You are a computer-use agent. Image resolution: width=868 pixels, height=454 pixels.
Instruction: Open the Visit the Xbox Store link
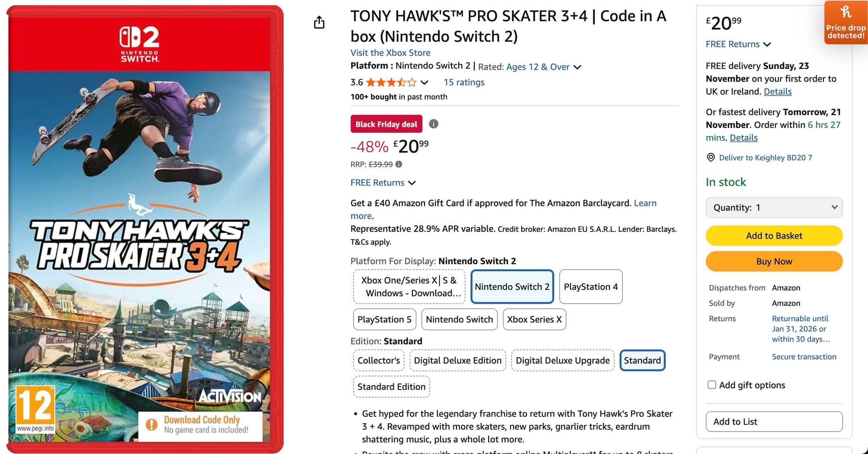[x=390, y=53]
